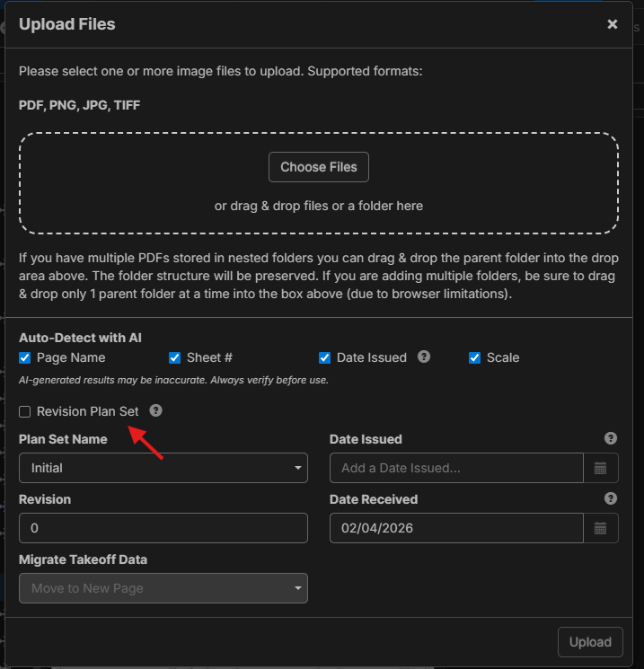This screenshot has height=669, width=644.
Task: Focus the Revision number field
Action: click(x=163, y=528)
